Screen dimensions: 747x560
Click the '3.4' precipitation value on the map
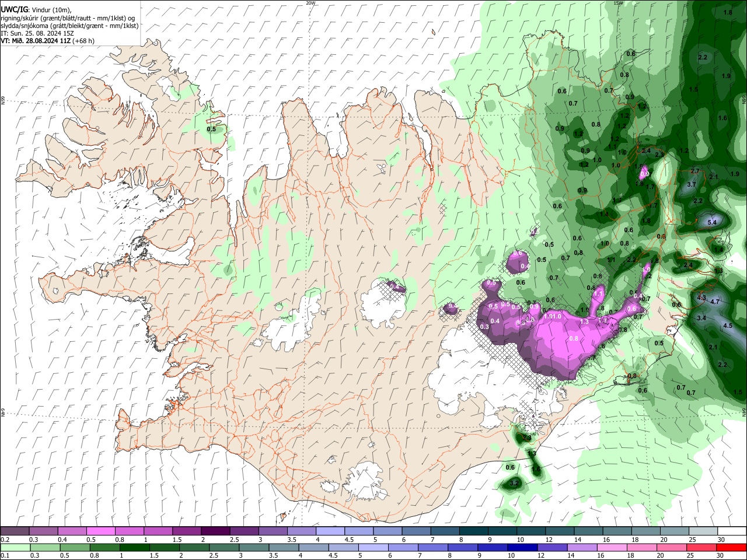pyautogui.click(x=701, y=318)
